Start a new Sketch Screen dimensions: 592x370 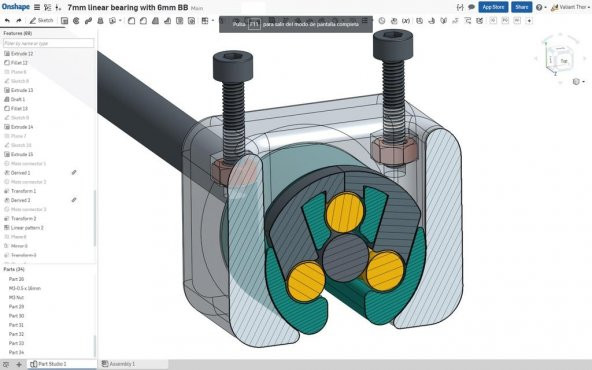pyautogui.click(x=42, y=20)
